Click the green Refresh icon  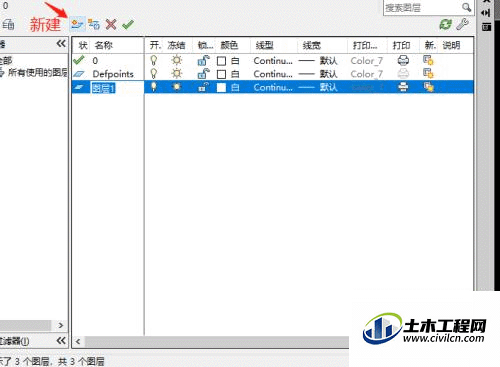coord(445,24)
